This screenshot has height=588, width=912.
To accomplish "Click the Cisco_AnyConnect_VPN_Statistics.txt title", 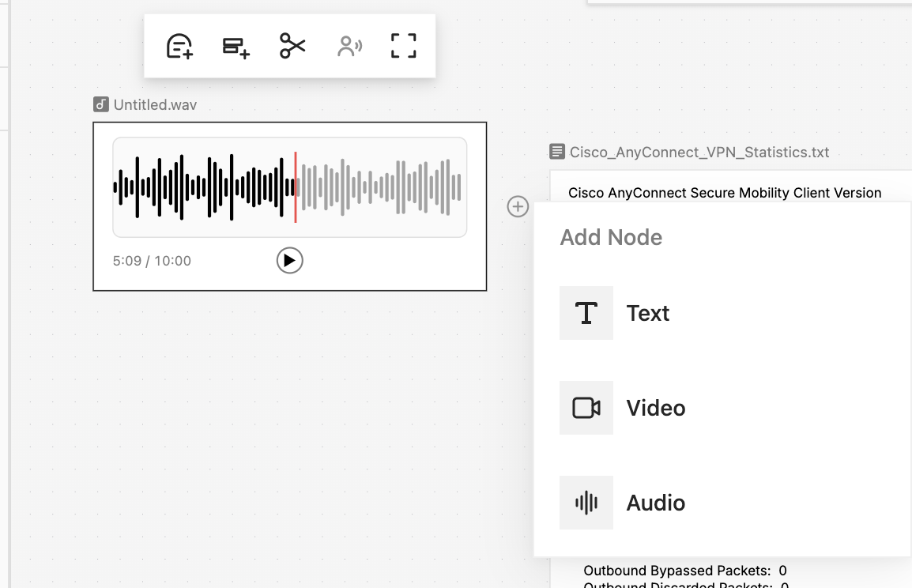I will (699, 153).
